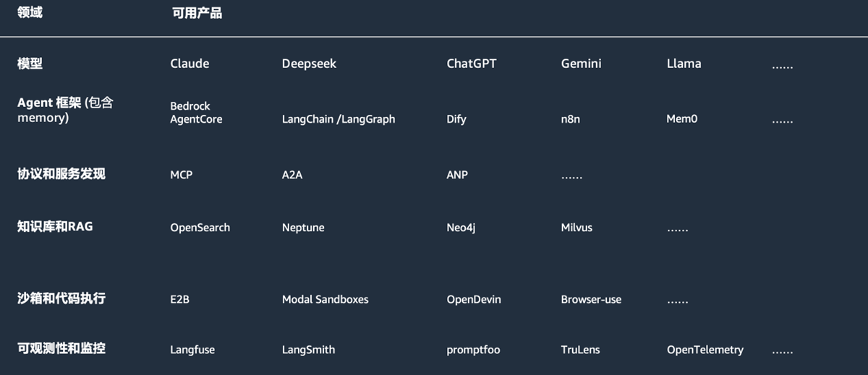The width and height of the screenshot is (868, 375).
Task: Click Milvus in the RAG row
Action: click(576, 228)
